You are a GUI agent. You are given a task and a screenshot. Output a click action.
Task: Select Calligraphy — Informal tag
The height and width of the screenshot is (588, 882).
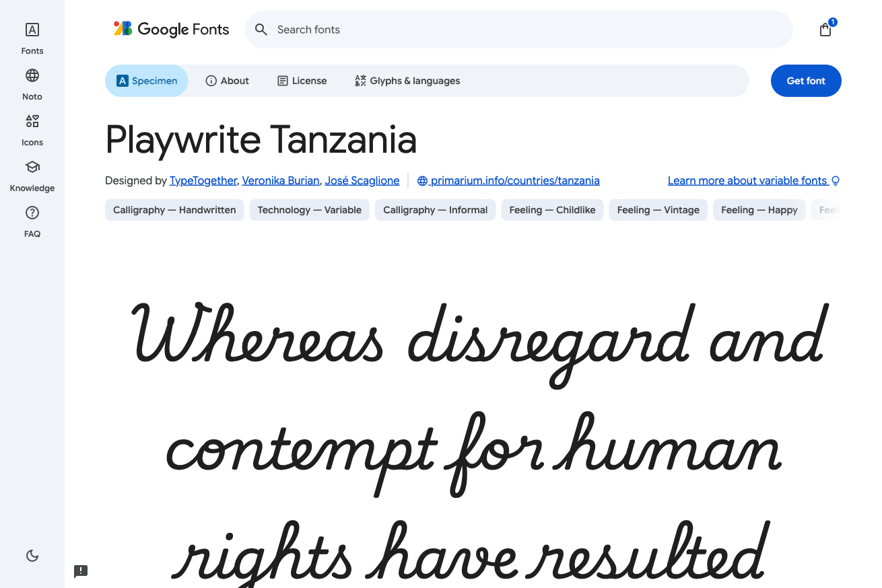pyautogui.click(x=436, y=210)
